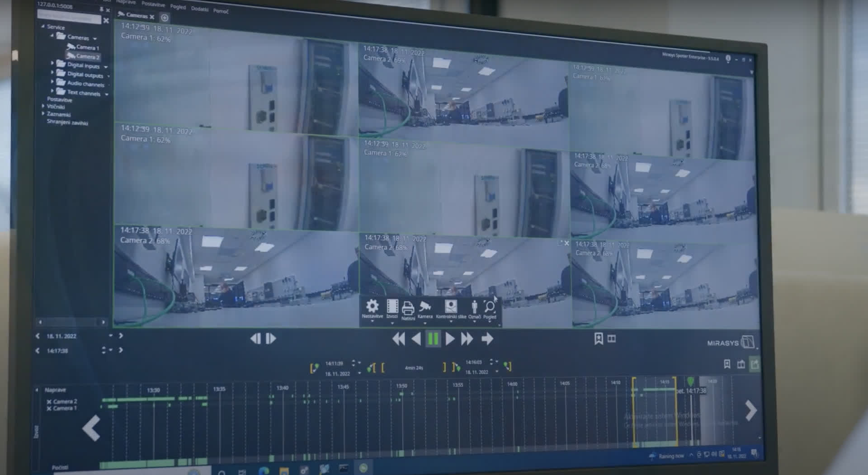The width and height of the screenshot is (868, 475).
Task: Click the Pogled magnifier icon
Action: 490,307
